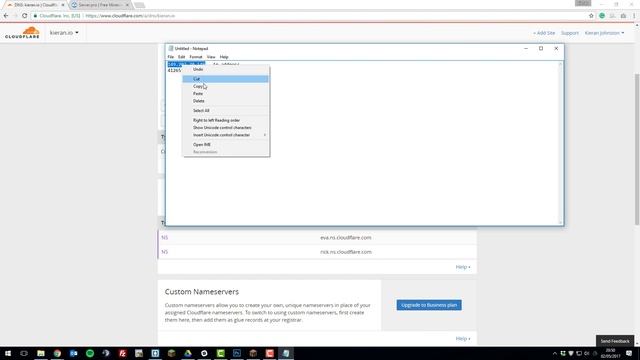Expand Help below Custom Nameservers
640x360 pixels.
coord(463,338)
